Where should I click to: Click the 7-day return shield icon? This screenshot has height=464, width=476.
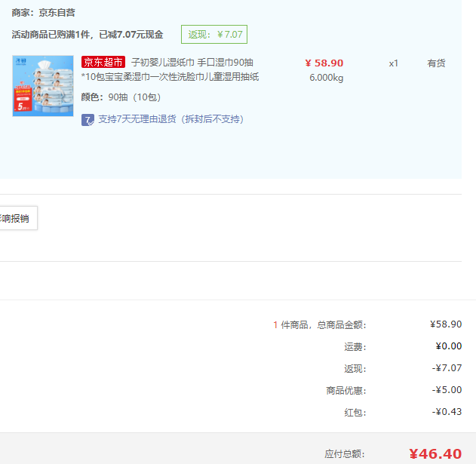[x=88, y=120]
